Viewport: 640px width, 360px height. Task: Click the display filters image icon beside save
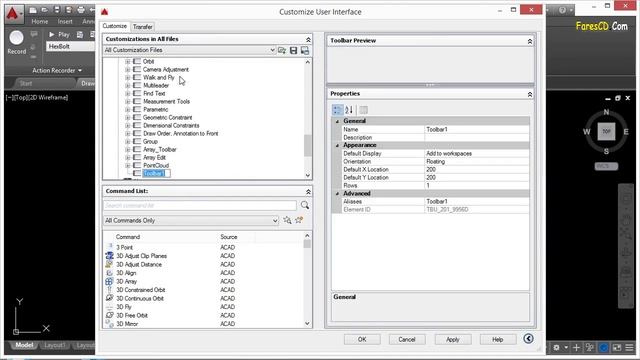[305, 50]
